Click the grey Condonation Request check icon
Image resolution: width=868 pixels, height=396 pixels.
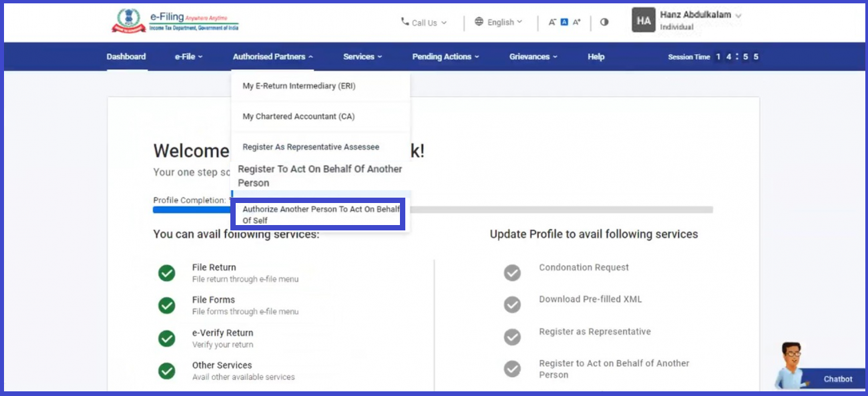point(512,272)
